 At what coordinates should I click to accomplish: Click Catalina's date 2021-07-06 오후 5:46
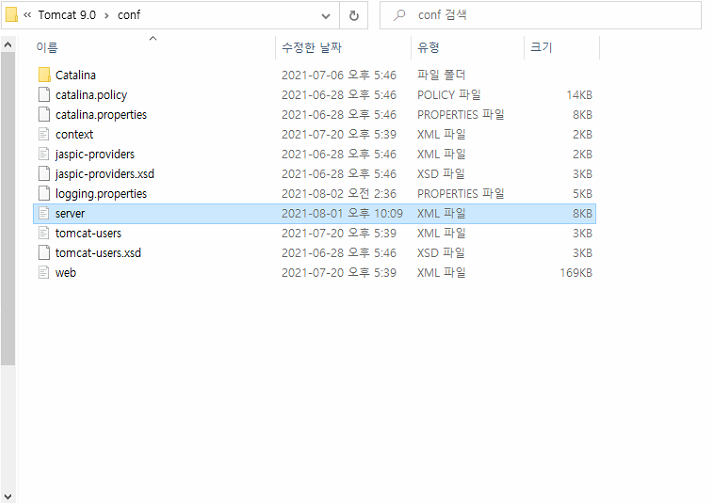pos(339,75)
